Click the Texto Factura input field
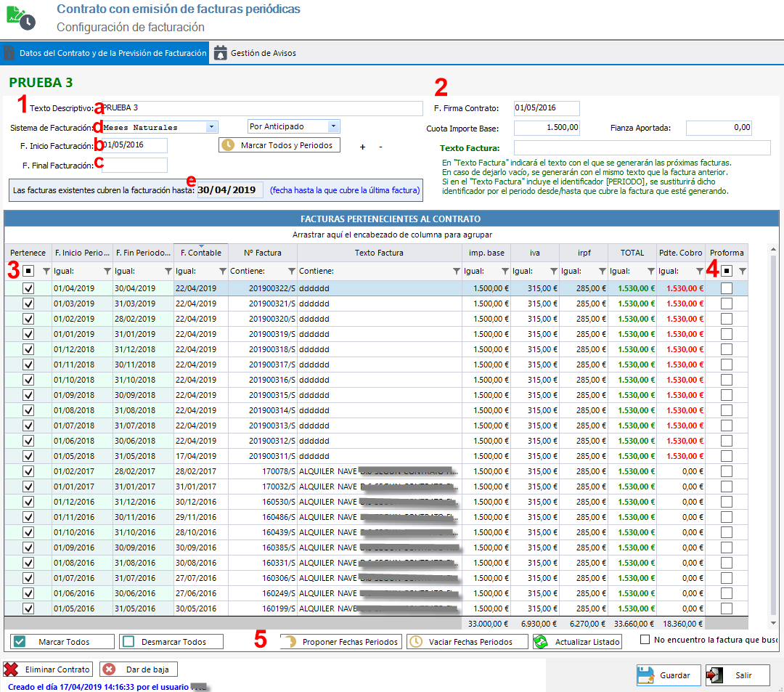 pos(642,148)
